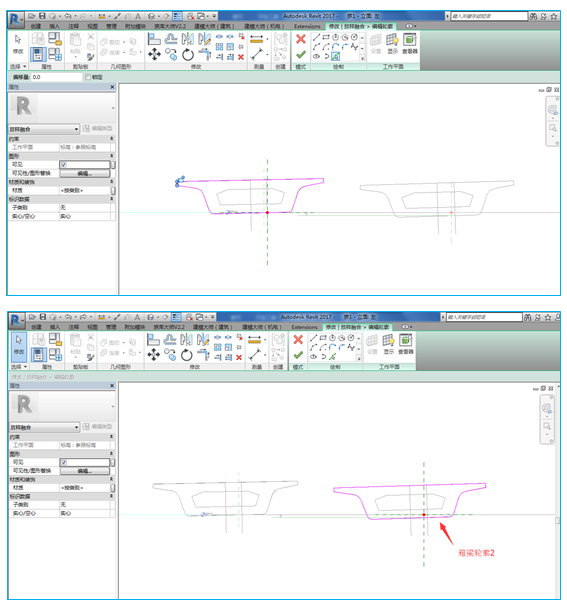Select the Align tool in upper window ribbon
This screenshot has height=603, width=567.
coord(154,39)
